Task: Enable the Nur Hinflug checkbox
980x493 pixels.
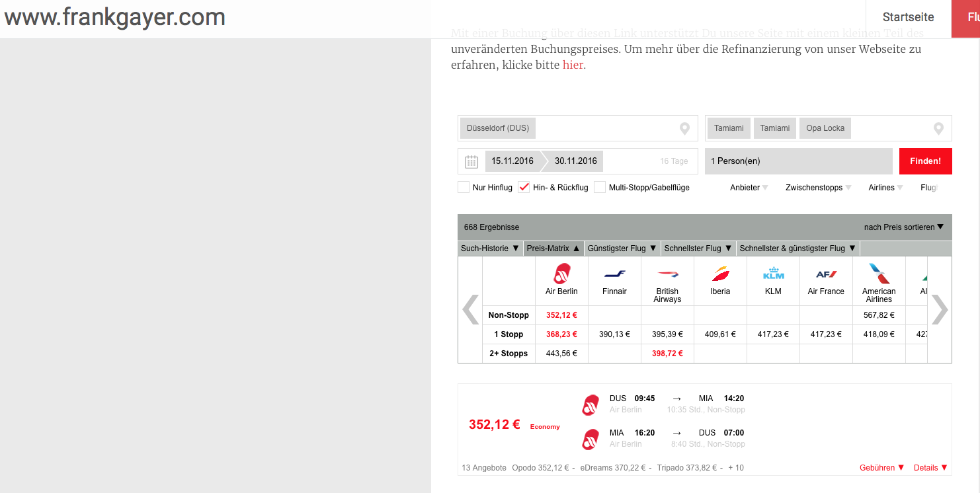Action: pos(464,187)
